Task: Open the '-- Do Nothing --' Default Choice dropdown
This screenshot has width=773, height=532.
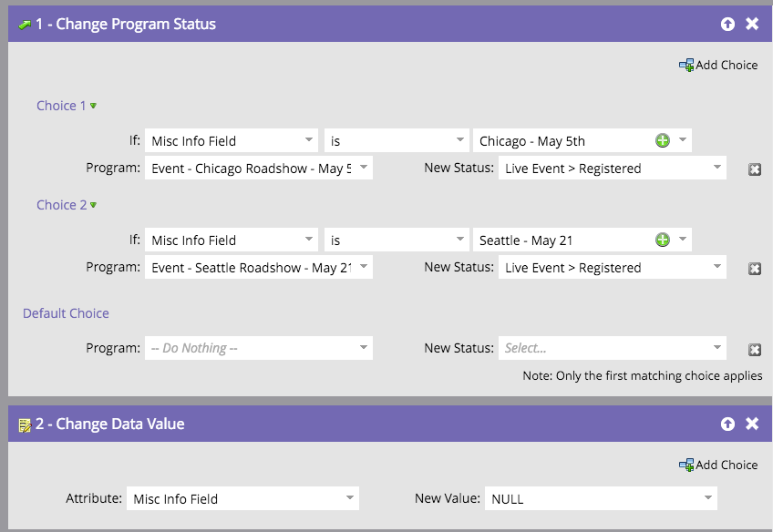Action: (258, 348)
